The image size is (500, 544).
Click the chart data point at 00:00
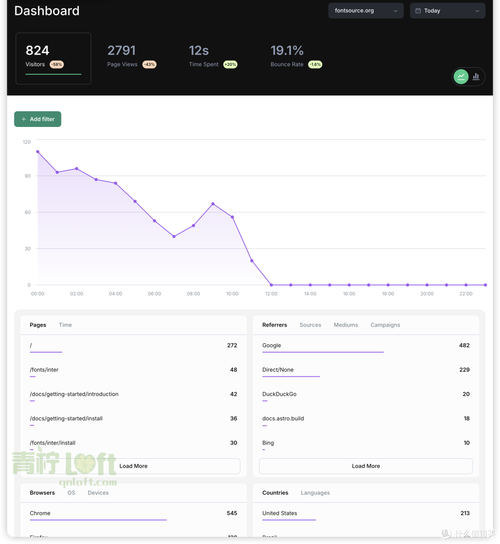[38, 152]
